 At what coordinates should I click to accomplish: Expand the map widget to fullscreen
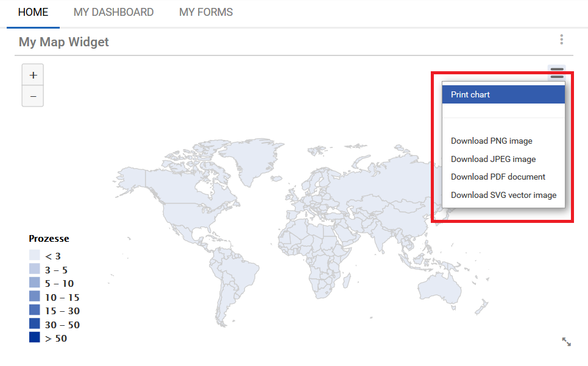566,342
